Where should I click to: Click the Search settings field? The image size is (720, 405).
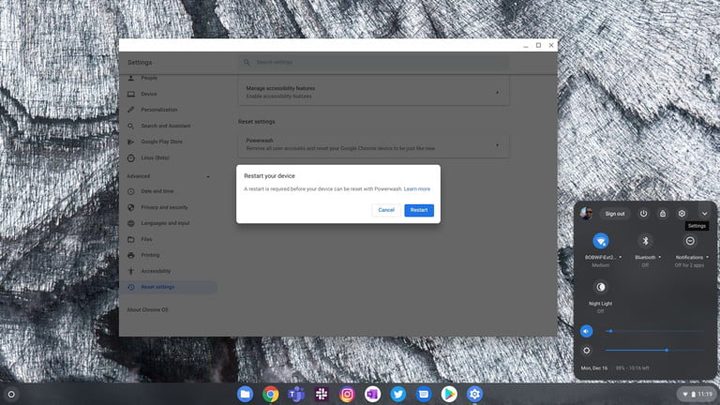click(373, 62)
